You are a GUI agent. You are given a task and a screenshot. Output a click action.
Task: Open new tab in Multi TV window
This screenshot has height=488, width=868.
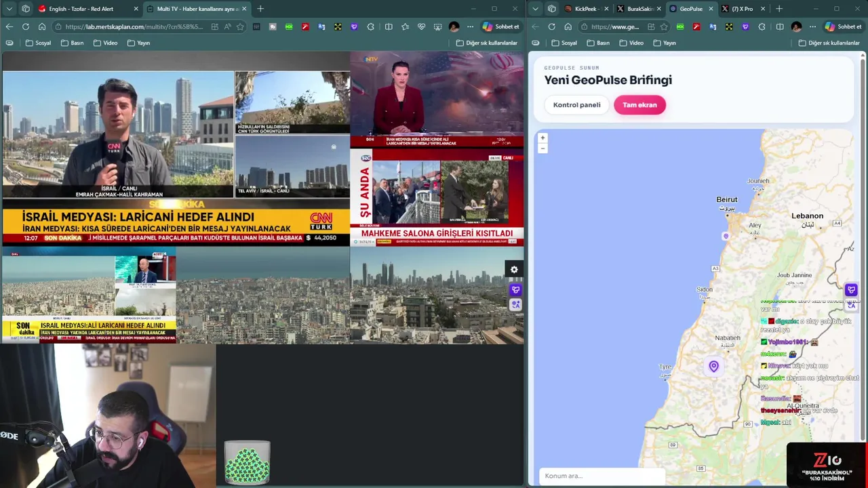point(260,9)
